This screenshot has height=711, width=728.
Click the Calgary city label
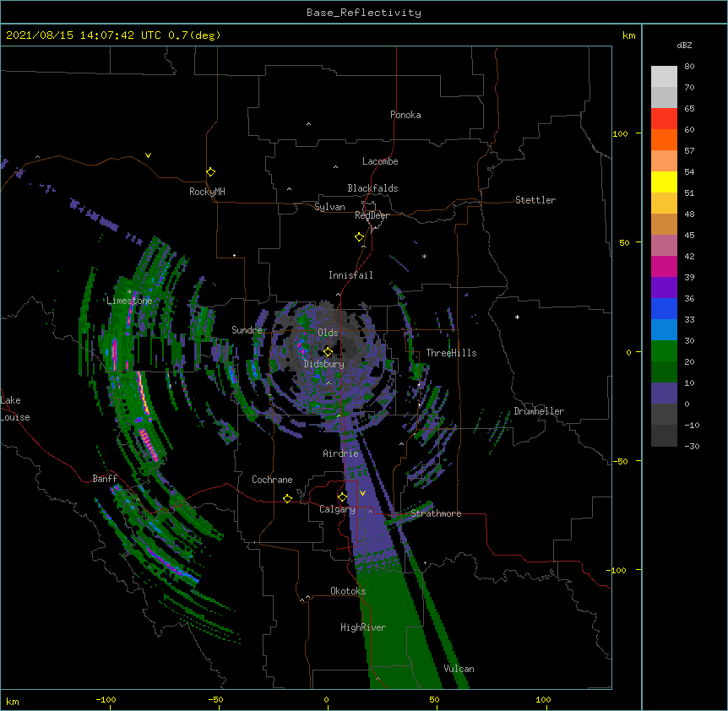coord(337,509)
